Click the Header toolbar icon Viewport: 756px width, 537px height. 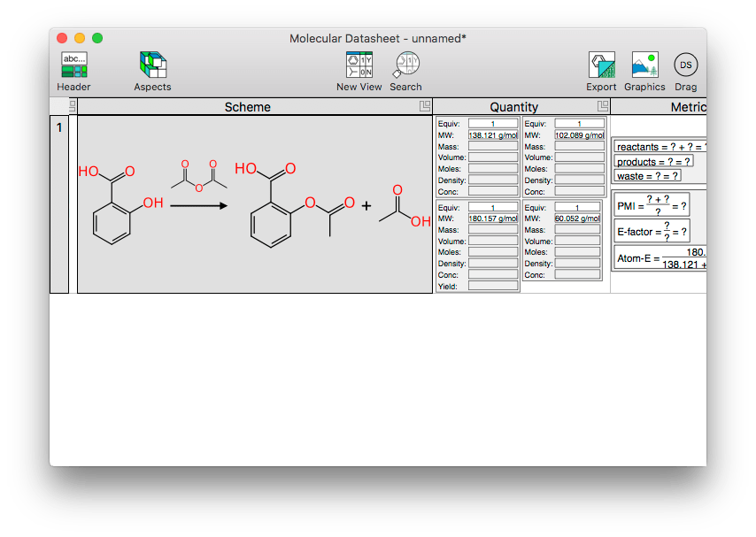pyautogui.click(x=73, y=65)
